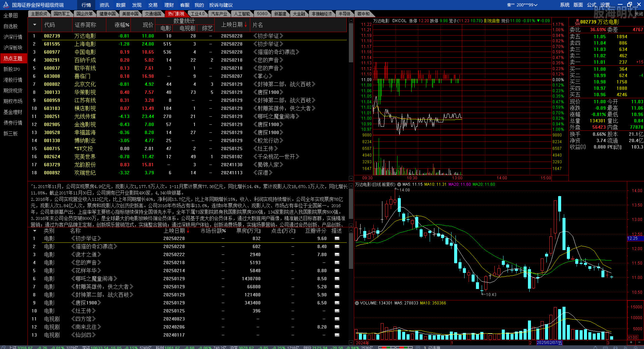
Task: Go to 沪深板块 in the sidebar
Action: point(13,48)
